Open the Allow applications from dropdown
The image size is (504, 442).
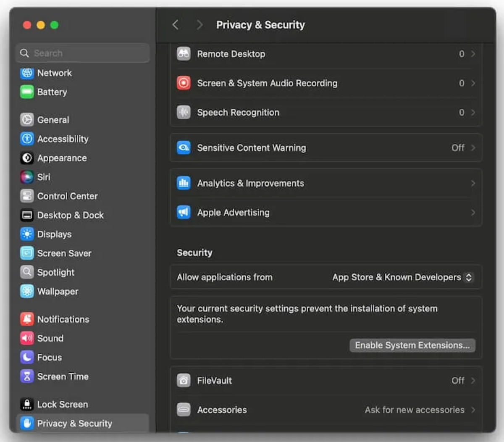[x=403, y=277]
